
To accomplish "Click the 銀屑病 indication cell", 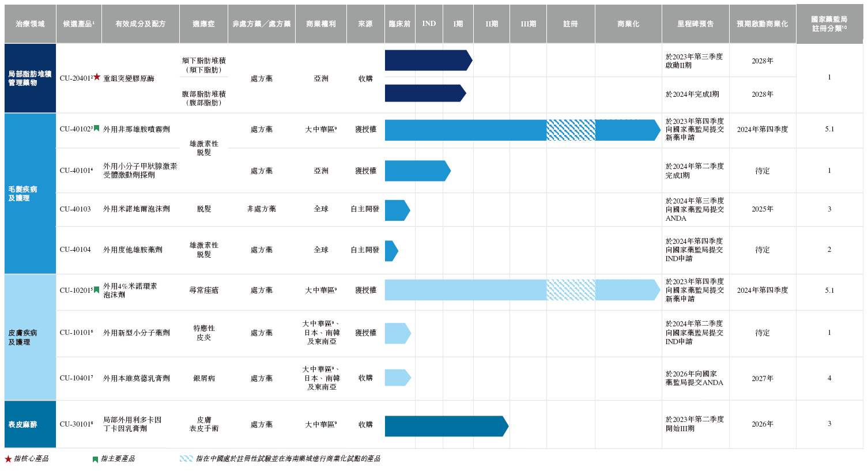I will point(204,378).
